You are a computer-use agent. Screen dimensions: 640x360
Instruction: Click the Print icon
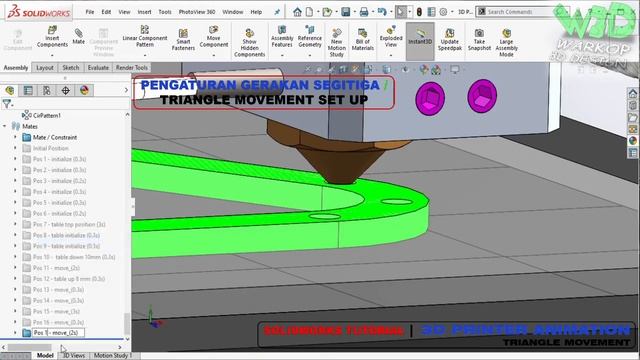364,12
